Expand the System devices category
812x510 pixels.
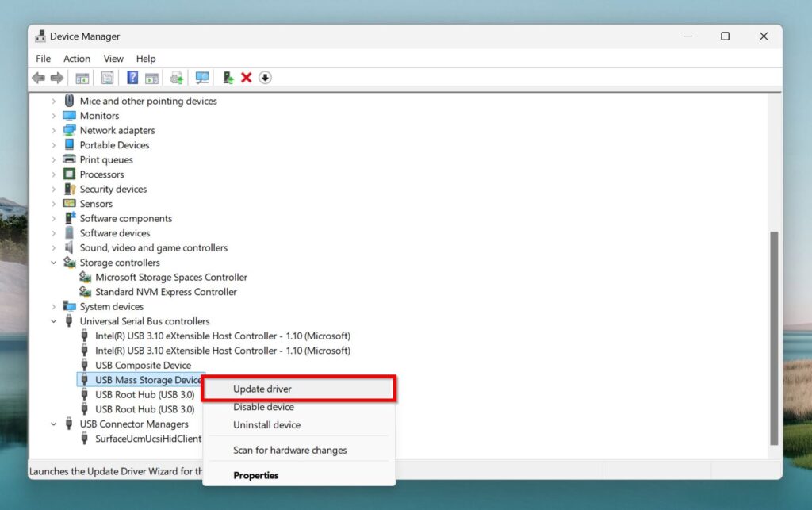54,307
